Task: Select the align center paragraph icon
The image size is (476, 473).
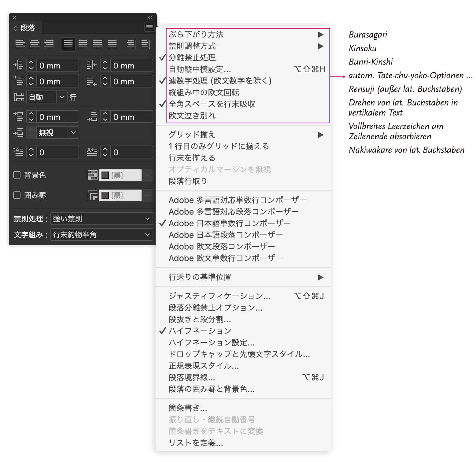Action: click(x=35, y=44)
